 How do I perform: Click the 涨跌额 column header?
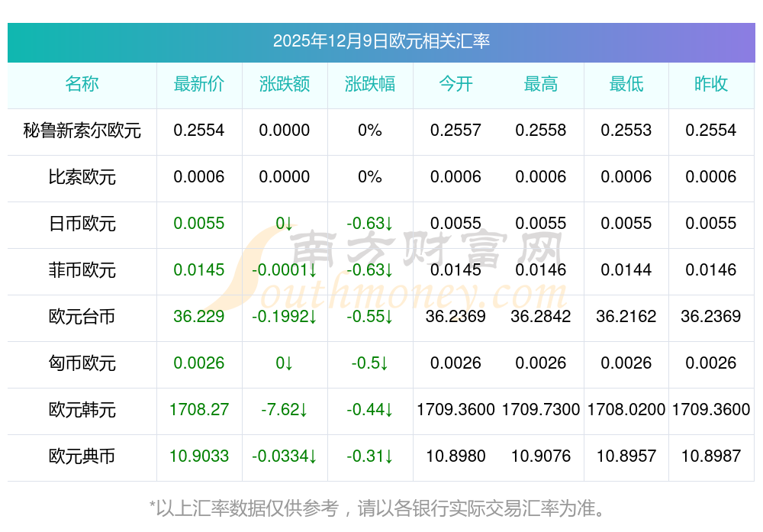click(x=285, y=84)
